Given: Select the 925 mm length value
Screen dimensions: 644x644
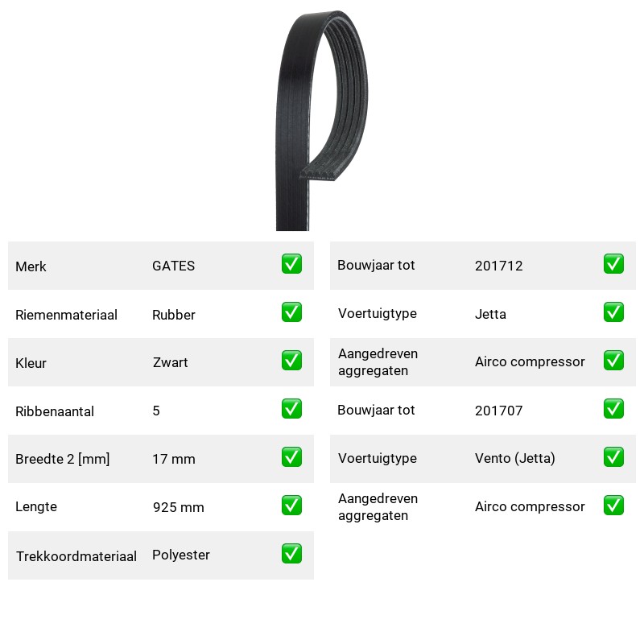Looking at the screenshot, I should pyautogui.click(x=178, y=507).
